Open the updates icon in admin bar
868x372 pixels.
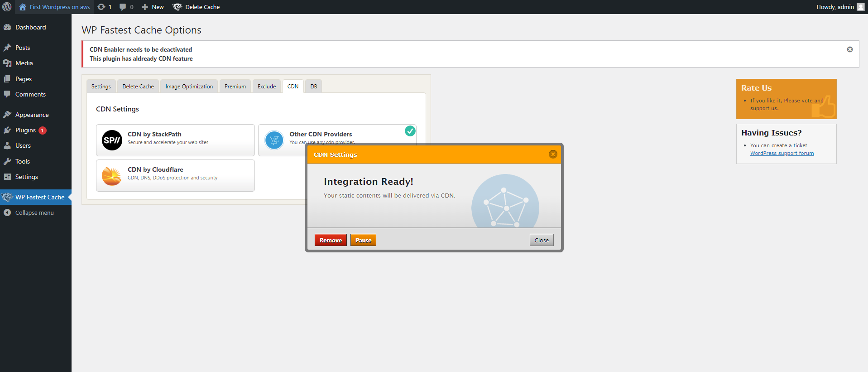click(x=101, y=7)
